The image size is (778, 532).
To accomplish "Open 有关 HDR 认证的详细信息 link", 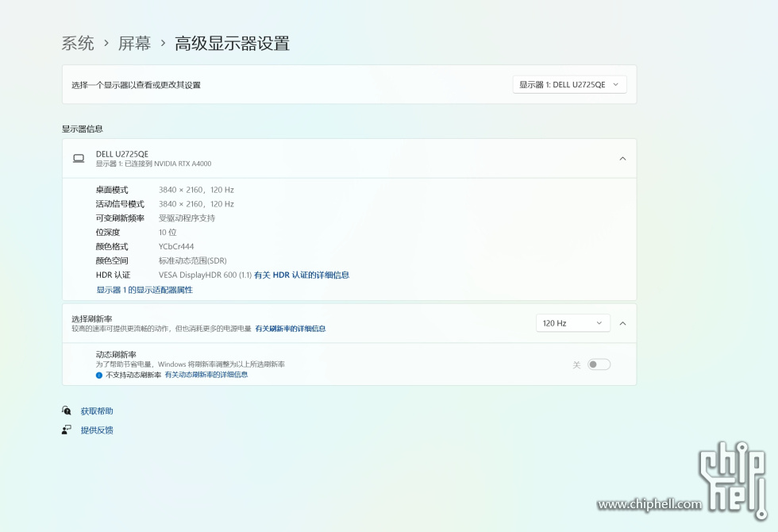I will (x=302, y=275).
